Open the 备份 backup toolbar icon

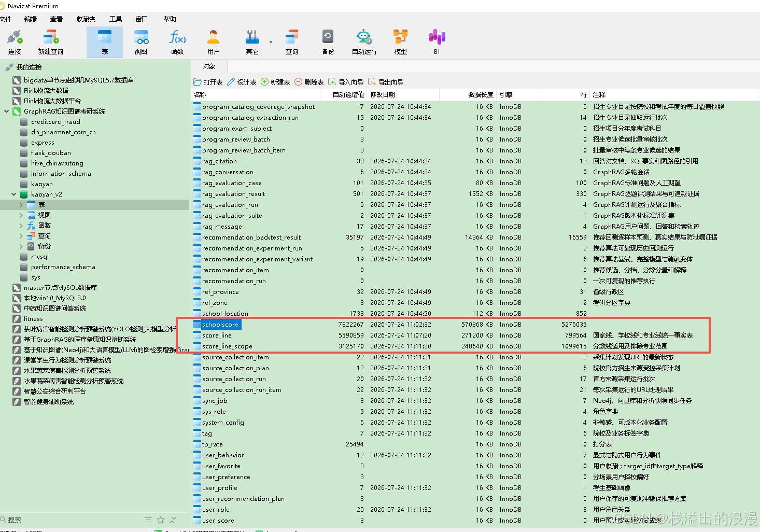[328, 42]
